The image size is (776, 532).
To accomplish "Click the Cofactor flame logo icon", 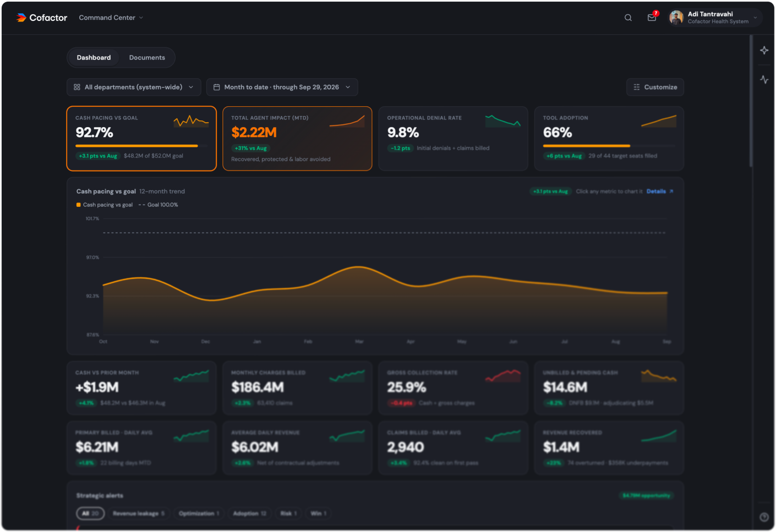I will click(21, 18).
